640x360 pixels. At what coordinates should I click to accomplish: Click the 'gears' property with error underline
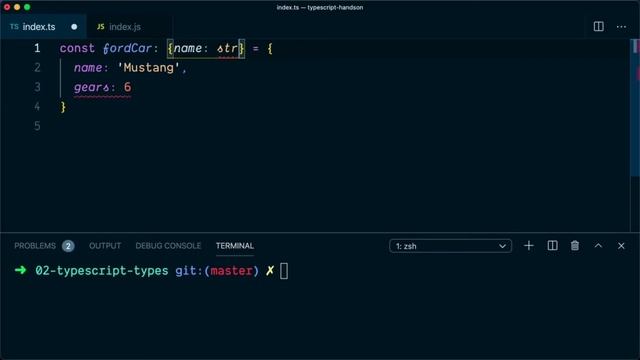coord(91,87)
